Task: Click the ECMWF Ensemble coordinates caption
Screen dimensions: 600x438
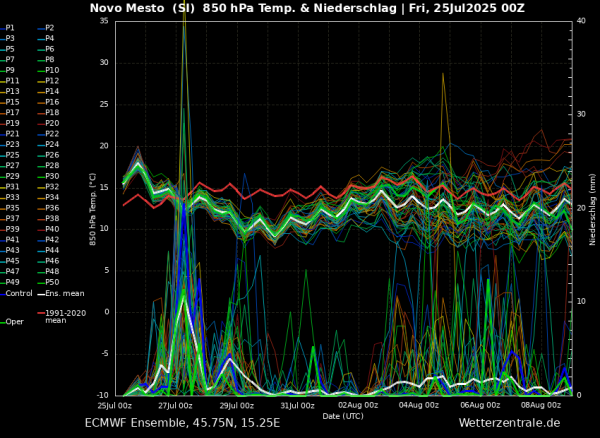Action: [183, 423]
